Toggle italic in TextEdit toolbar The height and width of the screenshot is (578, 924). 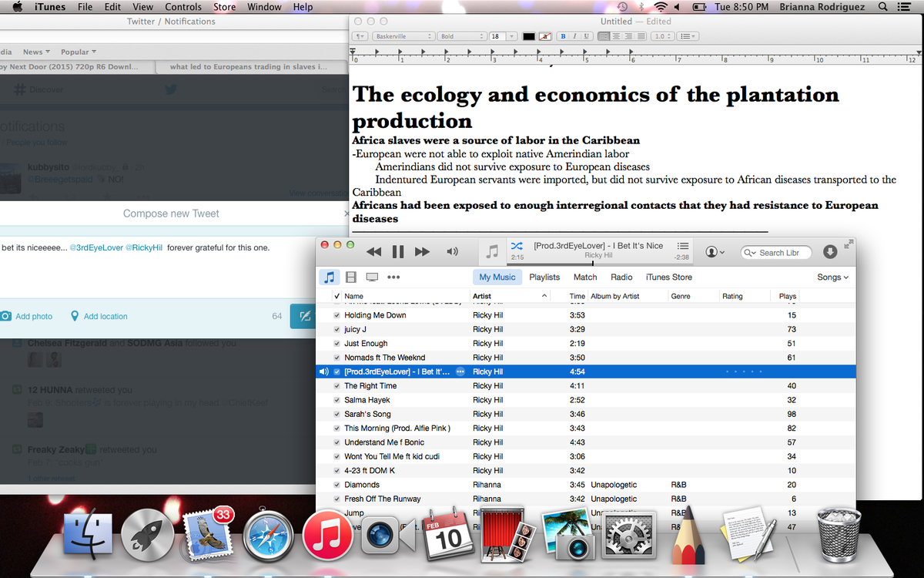(x=574, y=36)
